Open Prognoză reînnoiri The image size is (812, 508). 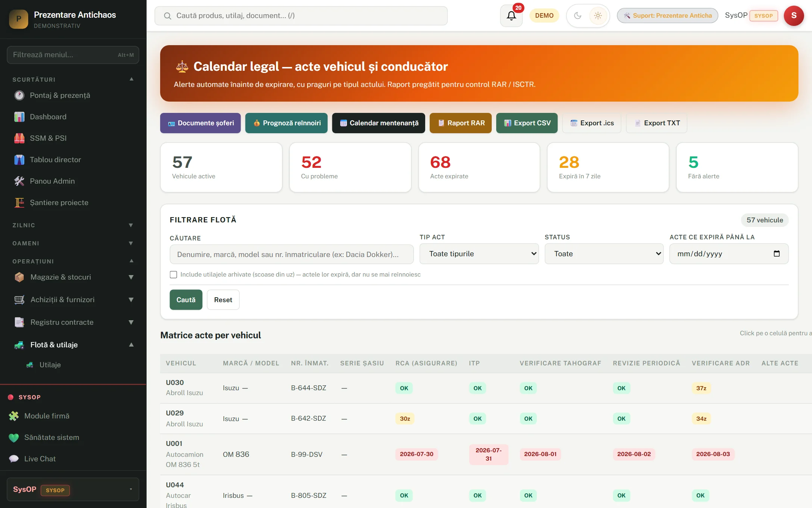click(x=286, y=123)
